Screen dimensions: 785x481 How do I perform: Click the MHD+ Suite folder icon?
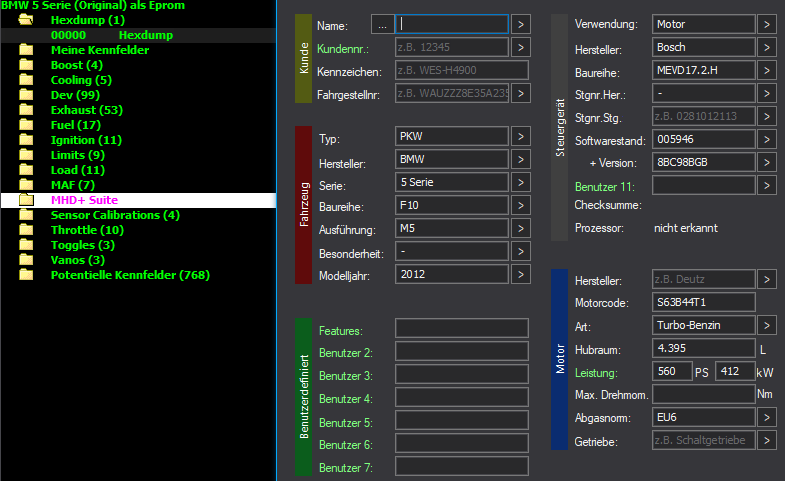26,200
